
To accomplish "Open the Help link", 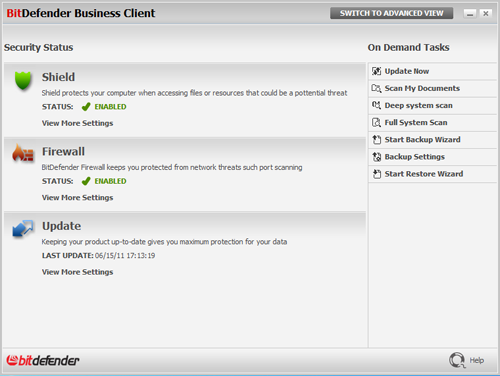I will (x=477, y=360).
